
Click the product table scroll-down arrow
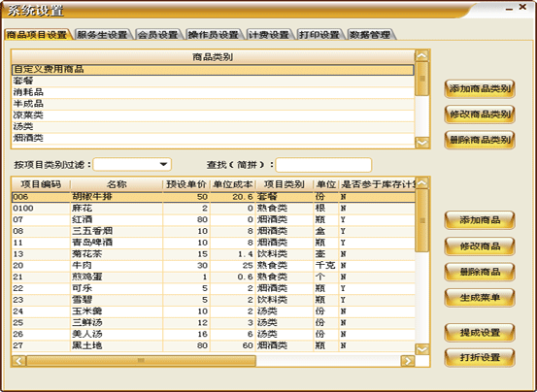point(421,349)
